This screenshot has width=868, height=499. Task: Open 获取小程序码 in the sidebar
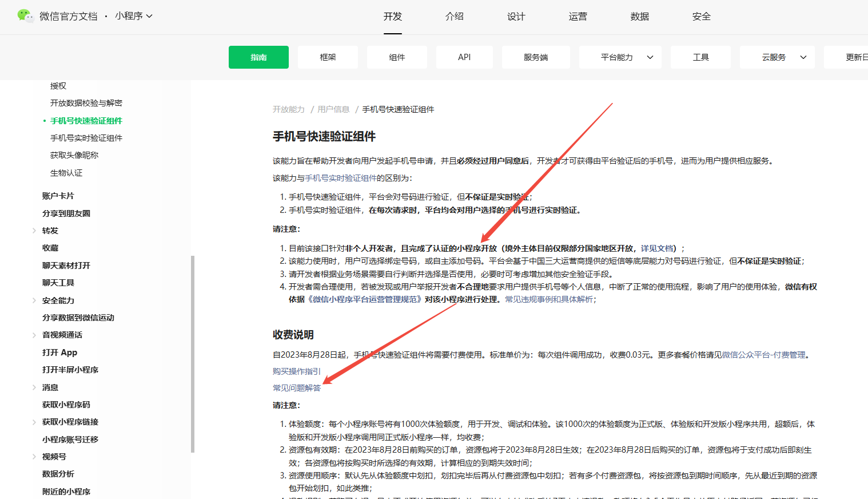pos(66,405)
